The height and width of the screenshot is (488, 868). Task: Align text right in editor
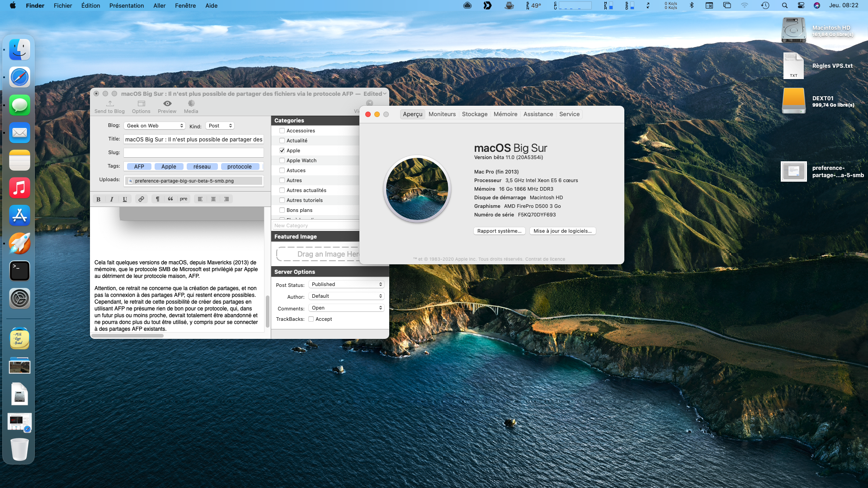click(x=226, y=199)
